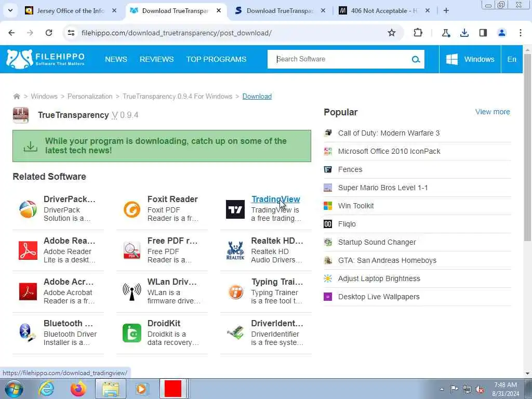Image resolution: width=532 pixels, height=399 pixels.
Task: Open the Realtek HD Audio icon
Action: [235, 250]
